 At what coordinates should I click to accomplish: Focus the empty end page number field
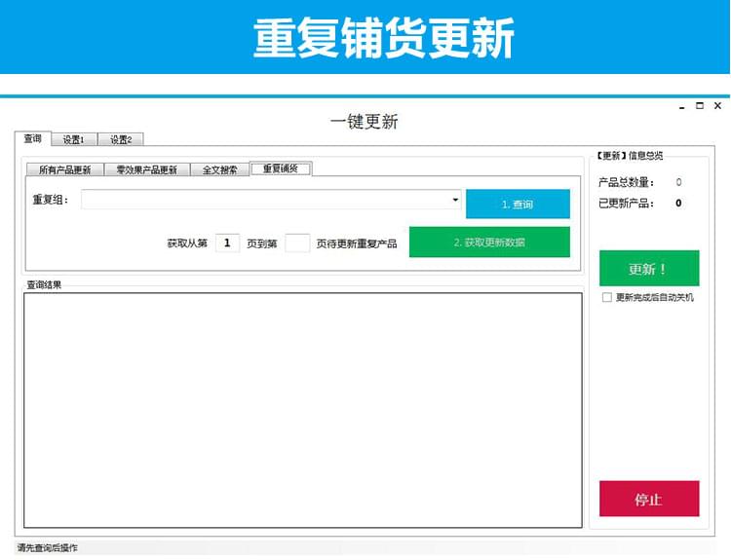click(297, 243)
